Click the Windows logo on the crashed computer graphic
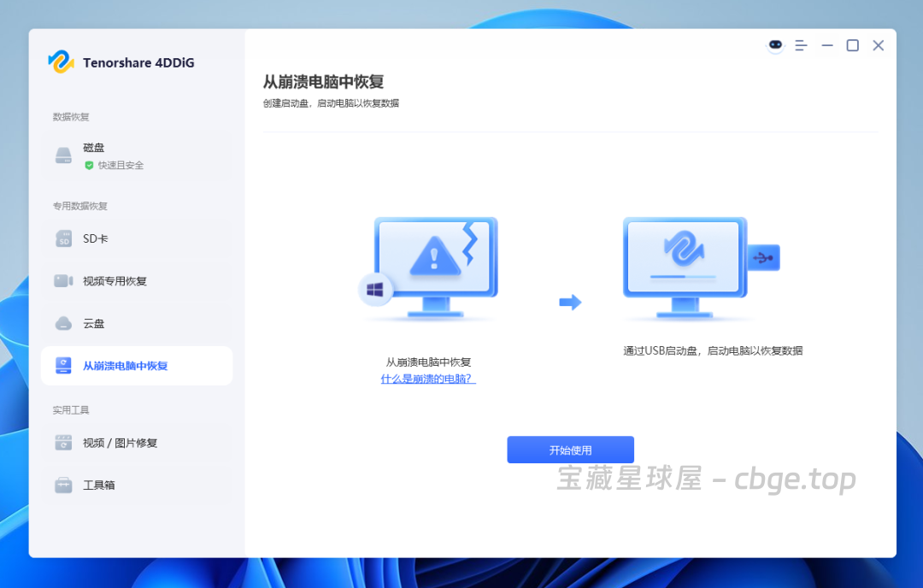 373,290
